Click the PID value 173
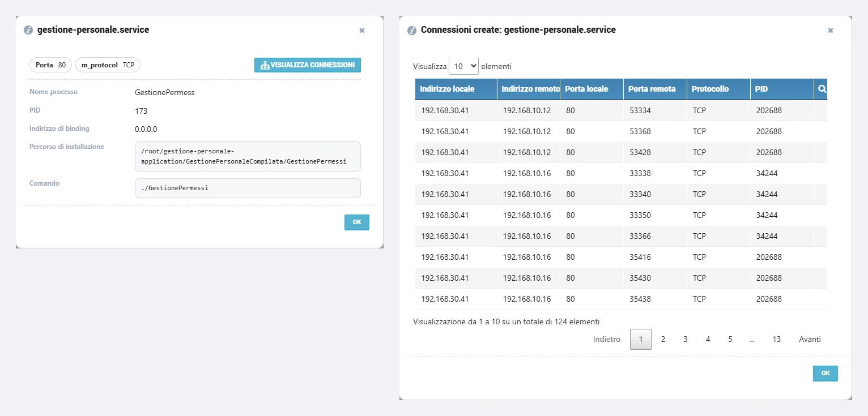This screenshot has width=868, height=416. [x=141, y=111]
